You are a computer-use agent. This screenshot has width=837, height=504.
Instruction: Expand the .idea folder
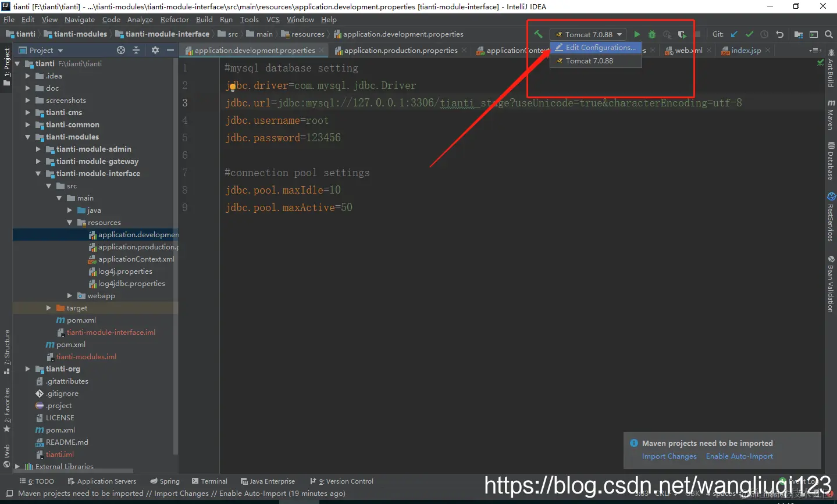pyautogui.click(x=28, y=76)
